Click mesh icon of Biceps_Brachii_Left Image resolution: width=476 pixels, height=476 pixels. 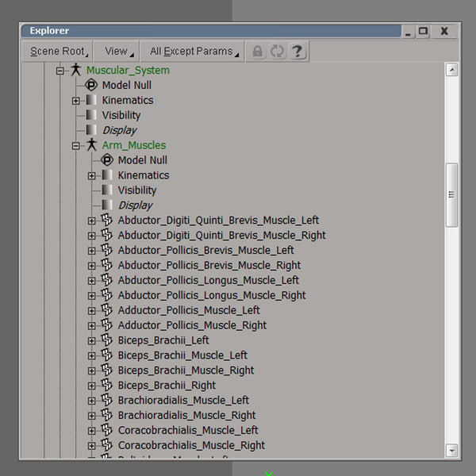107,340
